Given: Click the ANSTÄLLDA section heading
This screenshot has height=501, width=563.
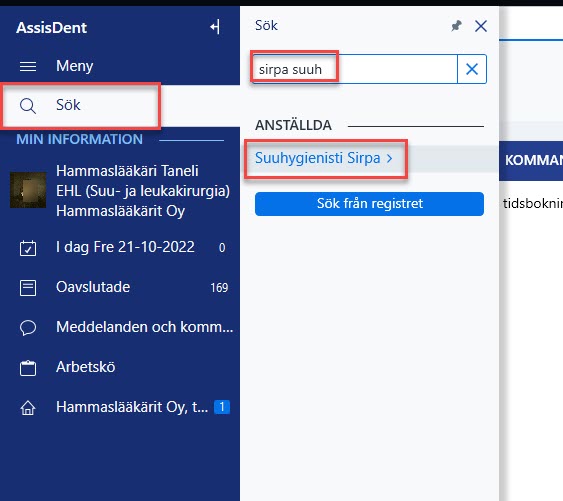Looking at the screenshot, I should click(x=293, y=125).
